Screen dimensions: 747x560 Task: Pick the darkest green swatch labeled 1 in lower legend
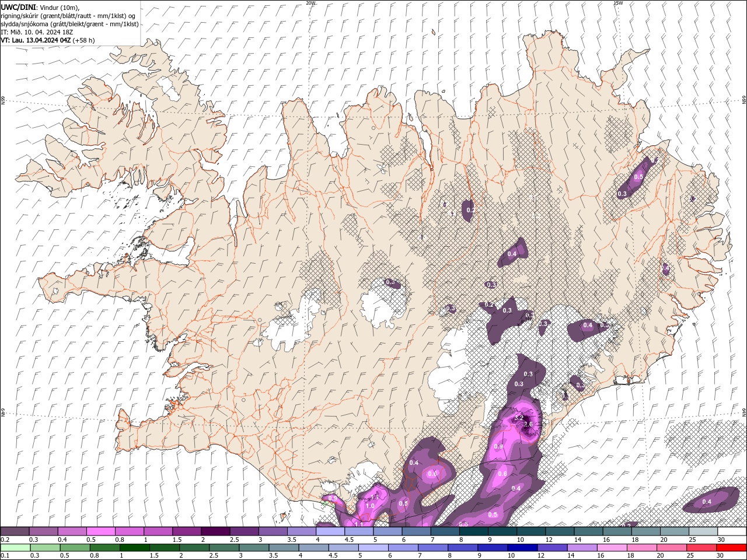[x=134, y=548]
